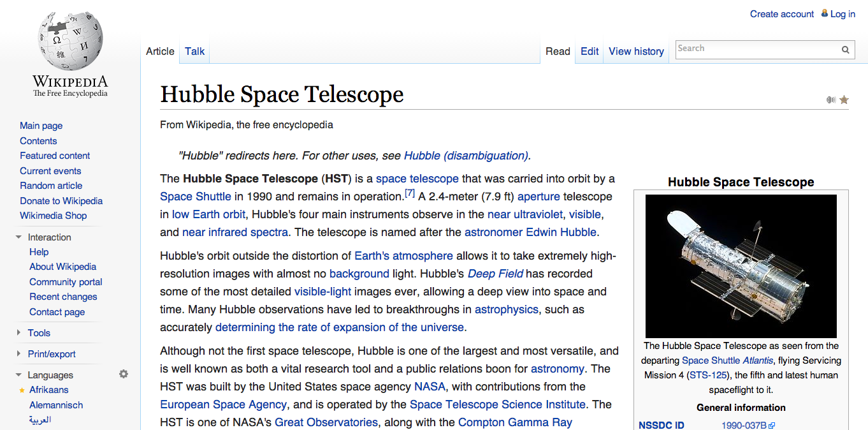This screenshot has width=868, height=430.
Task: Select the Edit tab
Action: pyautogui.click(x=590, y=51)
